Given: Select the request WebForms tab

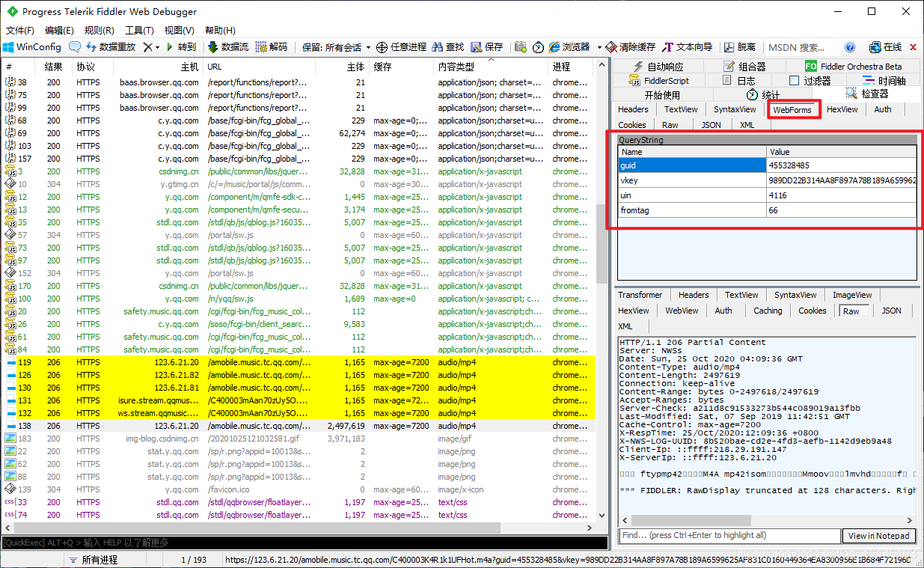Looking at the screenshot, I should (x=792, y=109).
